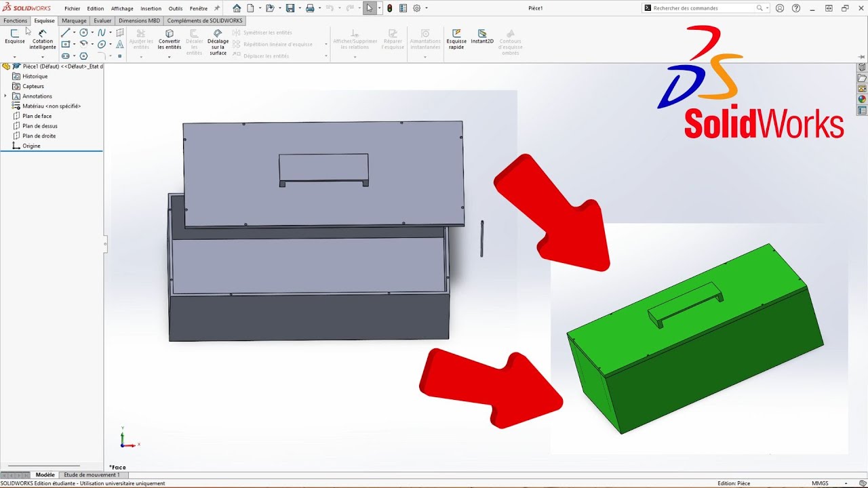Switch to Compléments de SOLIDWORKS tab
The height and width of the screenshot is (488, 868).
[205, 21]
